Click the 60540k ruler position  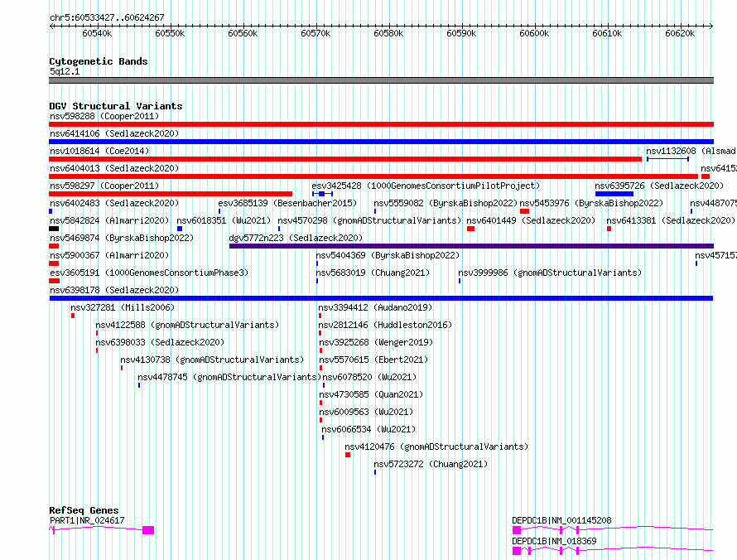click(97, 33)
